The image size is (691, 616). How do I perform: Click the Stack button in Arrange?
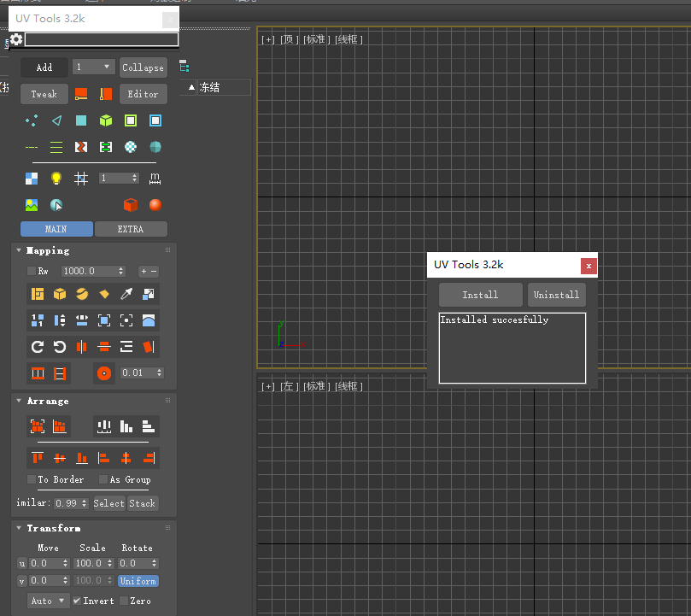(143, 503)
